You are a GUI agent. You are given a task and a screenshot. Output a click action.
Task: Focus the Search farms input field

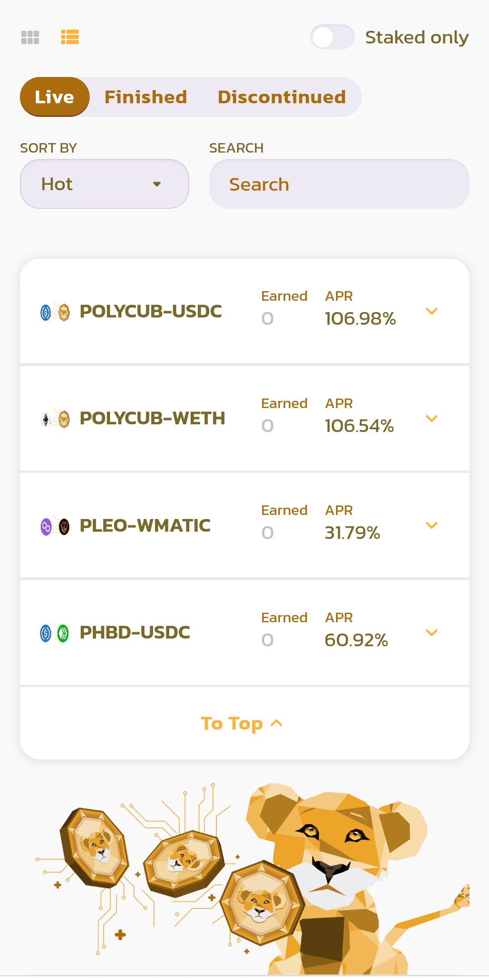pos(339,184)
